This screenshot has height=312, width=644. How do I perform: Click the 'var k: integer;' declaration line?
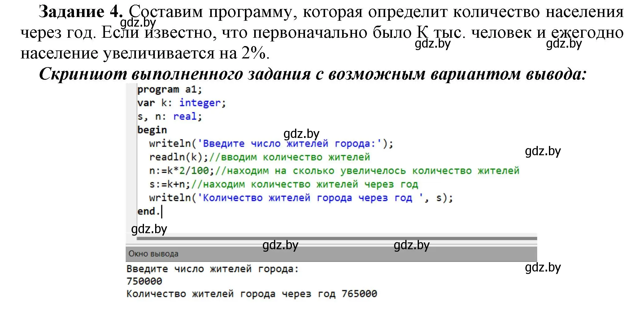pyautogui.click(x=182, y=103)
